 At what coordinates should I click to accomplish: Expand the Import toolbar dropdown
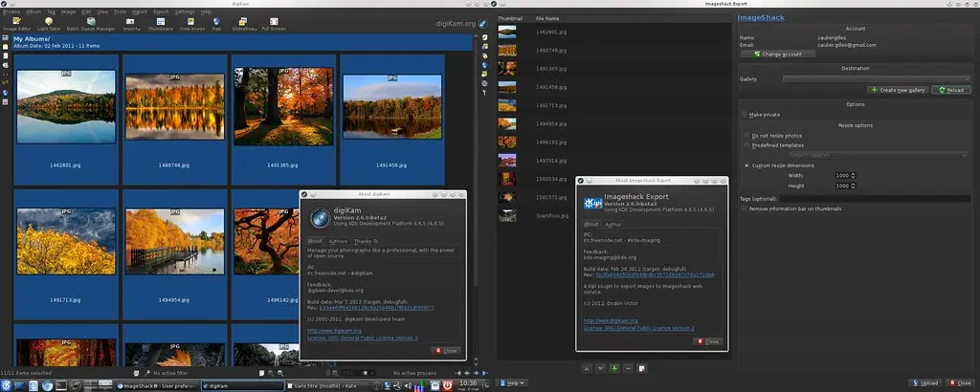tap(131, 24)
